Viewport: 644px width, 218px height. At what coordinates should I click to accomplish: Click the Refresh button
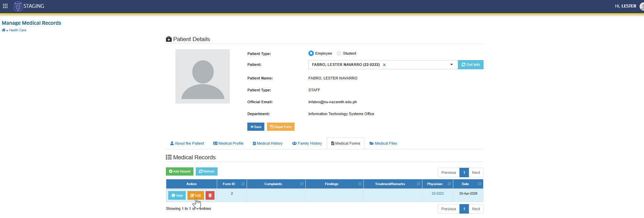point(207,171)
